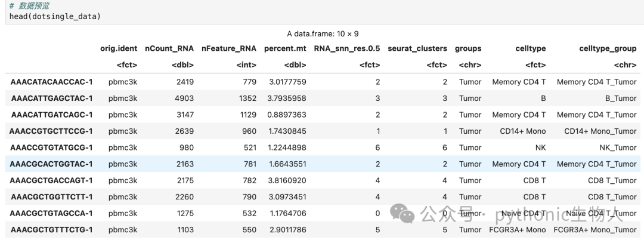Select row name AAACCGTGCTTCCG-1

click(51, 131)
